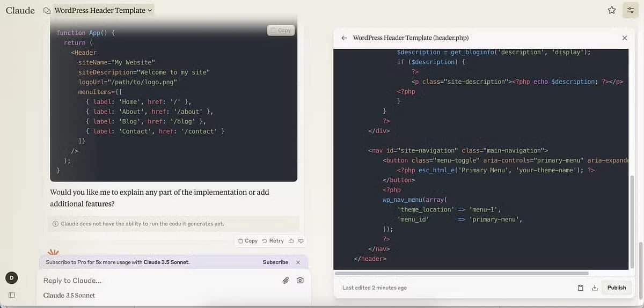Click the siteName="My Website" code line
This screenshot has height=308, width=644.
pos(116,62)
